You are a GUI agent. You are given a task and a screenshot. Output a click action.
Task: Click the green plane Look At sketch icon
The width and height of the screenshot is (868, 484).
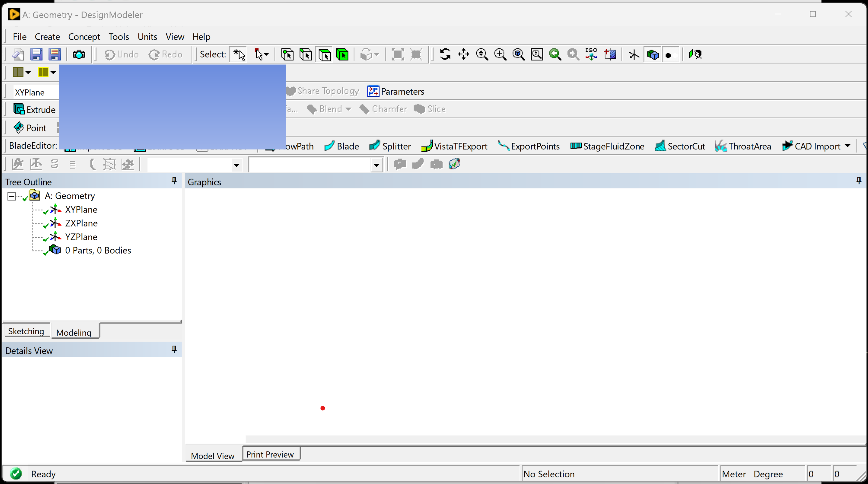[695, 54]
